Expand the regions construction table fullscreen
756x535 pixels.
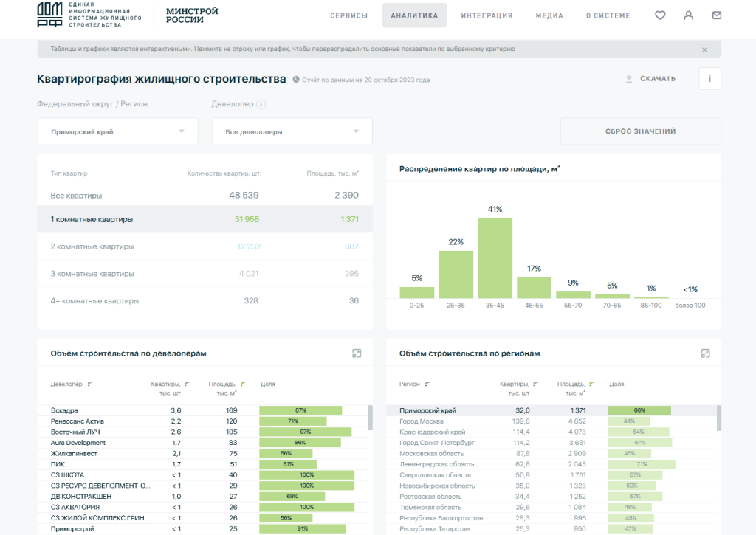point(705,353)
